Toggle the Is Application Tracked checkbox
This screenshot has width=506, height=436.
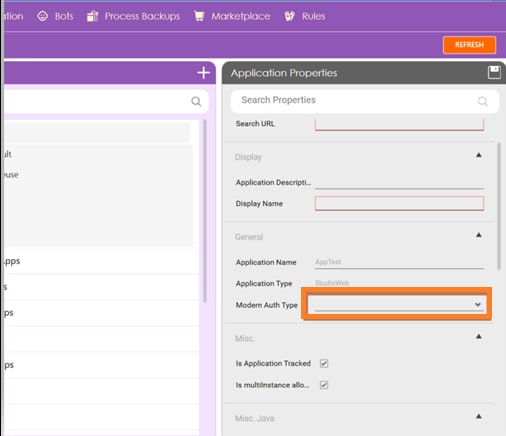(x=324, y=363)
